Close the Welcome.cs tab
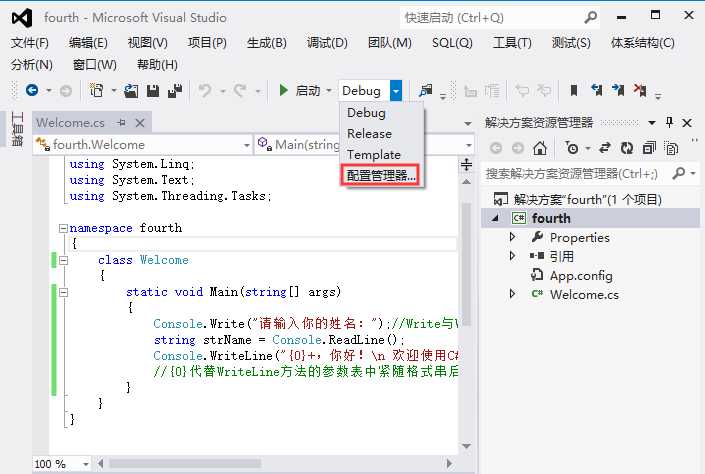Viewport: 705px width, 474px height. [140, 123]
